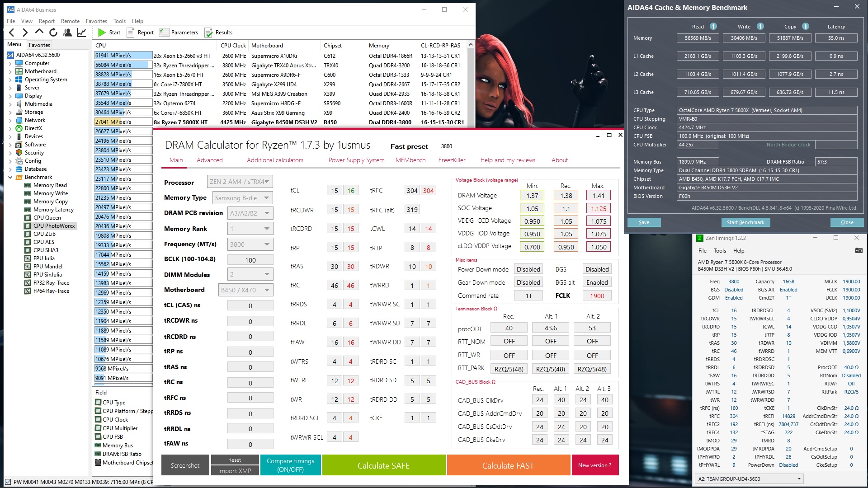The image size is (868, 488).
Task: Click the navigate back arrow icon
Action: (x=12, y=33)
